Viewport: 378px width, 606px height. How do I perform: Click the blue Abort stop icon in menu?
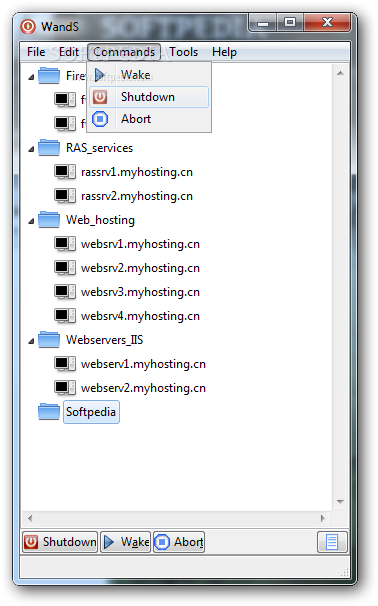(x=100, y=119)
